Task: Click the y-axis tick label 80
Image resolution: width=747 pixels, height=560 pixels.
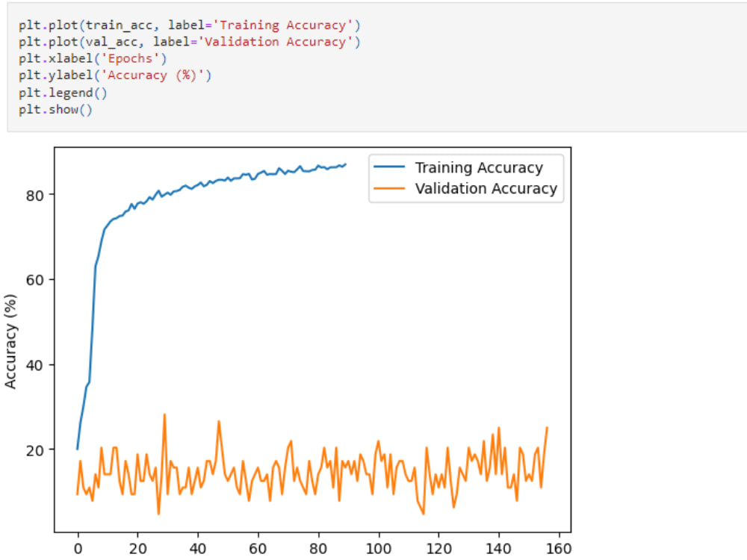Action: point(35,196)
